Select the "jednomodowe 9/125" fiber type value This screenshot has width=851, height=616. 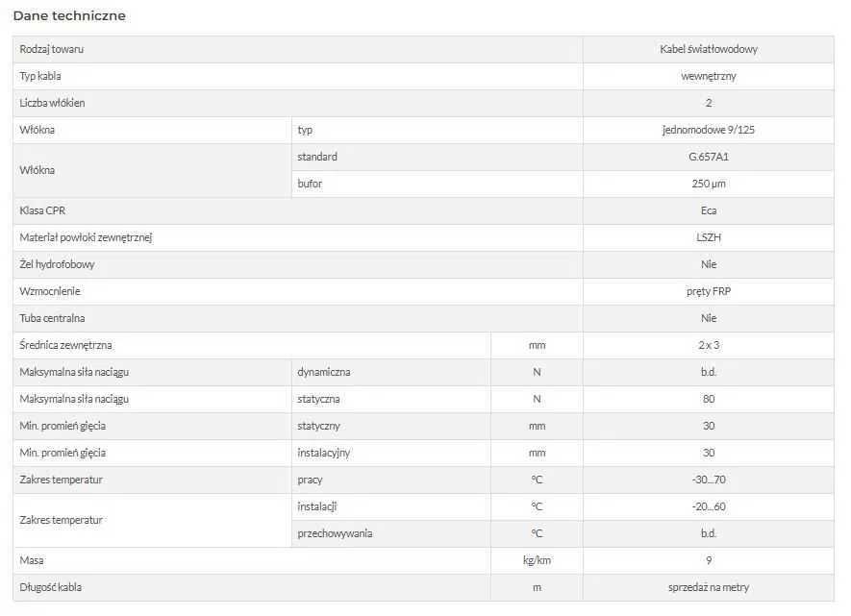[x=709, y=130]
